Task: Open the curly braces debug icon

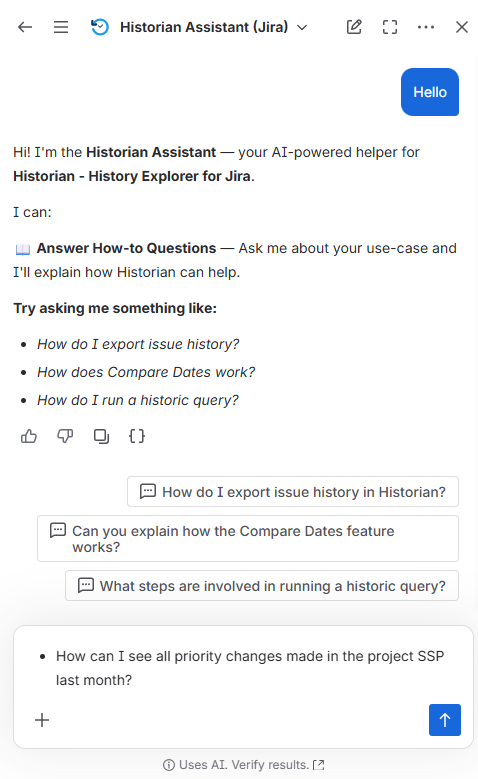Action: 137,436
